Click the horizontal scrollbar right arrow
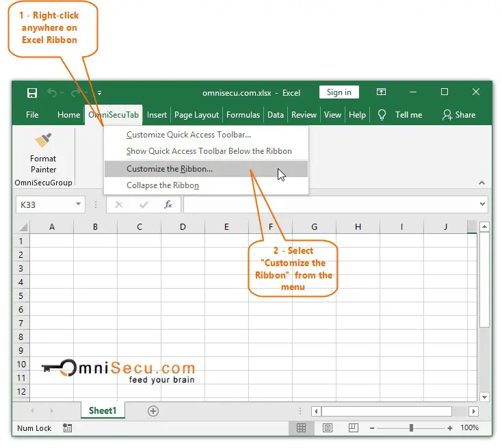 [x=473, y=411]
